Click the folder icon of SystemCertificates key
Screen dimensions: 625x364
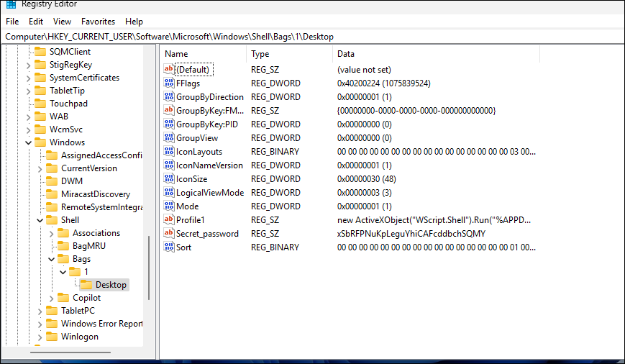(40, 78)
